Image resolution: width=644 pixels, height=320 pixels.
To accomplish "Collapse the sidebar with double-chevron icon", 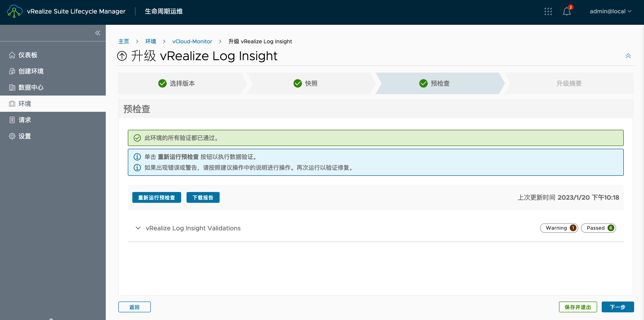I will point(97,33).
